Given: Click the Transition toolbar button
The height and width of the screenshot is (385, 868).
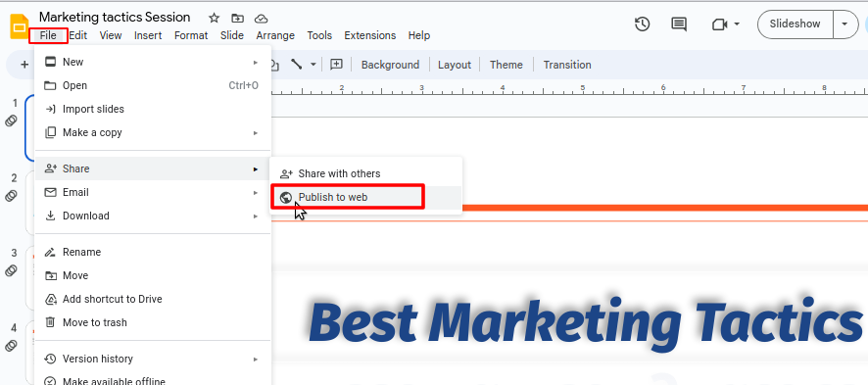Looking at the screenshot, I should pos(567,65).
